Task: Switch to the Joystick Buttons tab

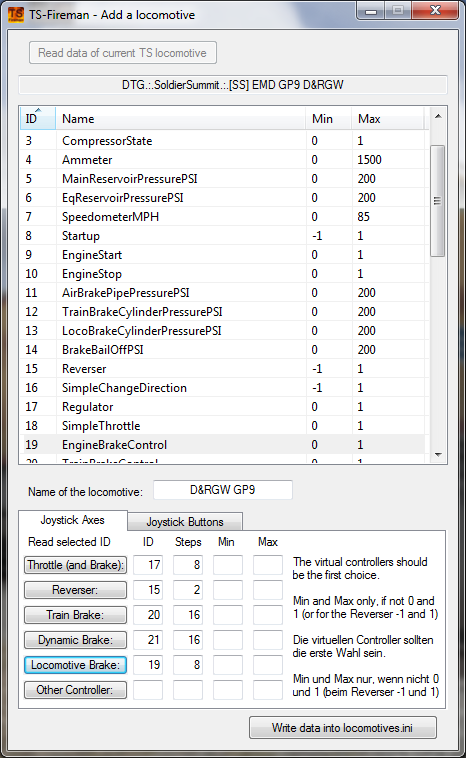Action: click(x=185, y=522)
